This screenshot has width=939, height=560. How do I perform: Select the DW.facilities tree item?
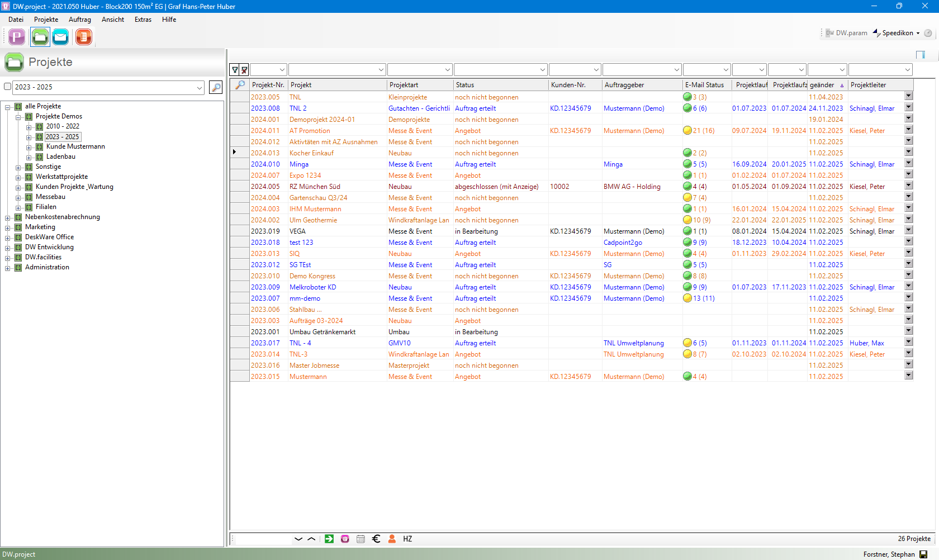(x=43, y=257)
